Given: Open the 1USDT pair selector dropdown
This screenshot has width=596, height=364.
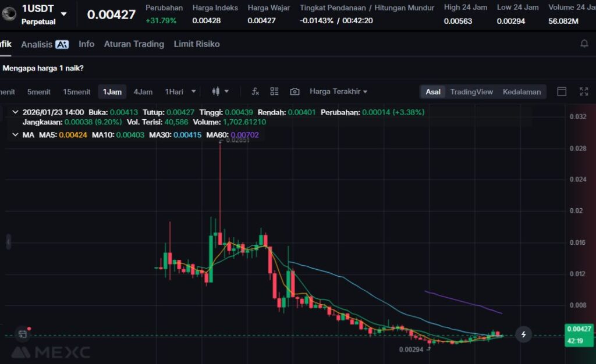Looking at the screenshot, I should 63,14.
